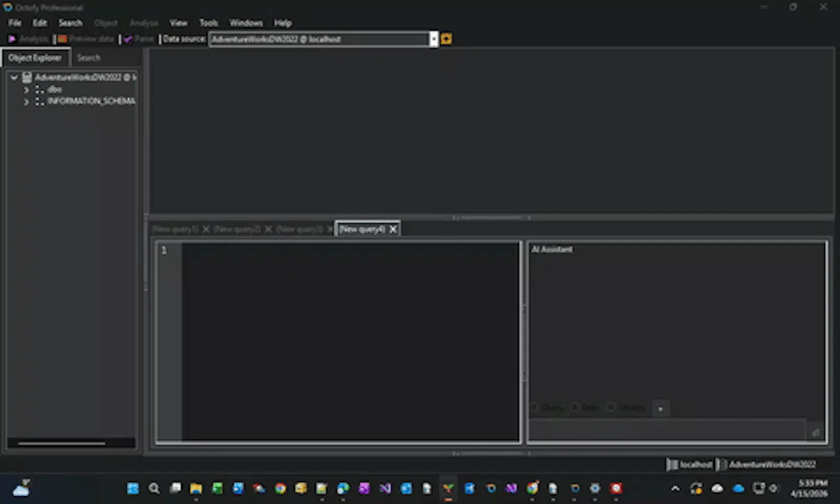Switch to the New query3 tab
The height and width of the screenshot is (504, 840).
click(x=299, y=229)
